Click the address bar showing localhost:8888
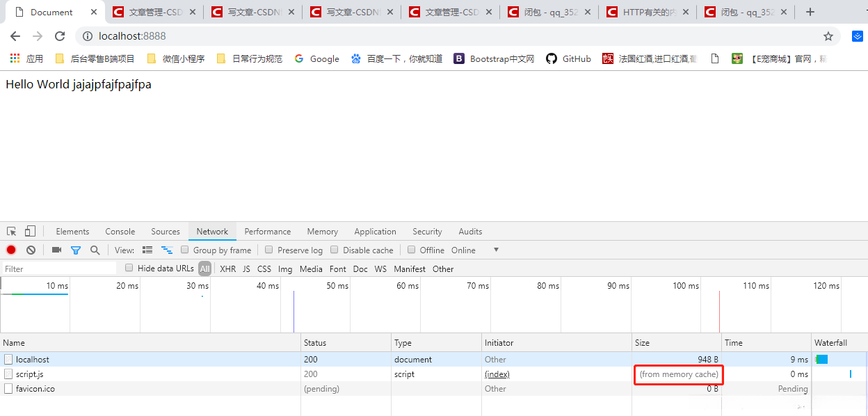Image resolution: width=868 pixels, height=416 pixels. [x=459, y=36]
